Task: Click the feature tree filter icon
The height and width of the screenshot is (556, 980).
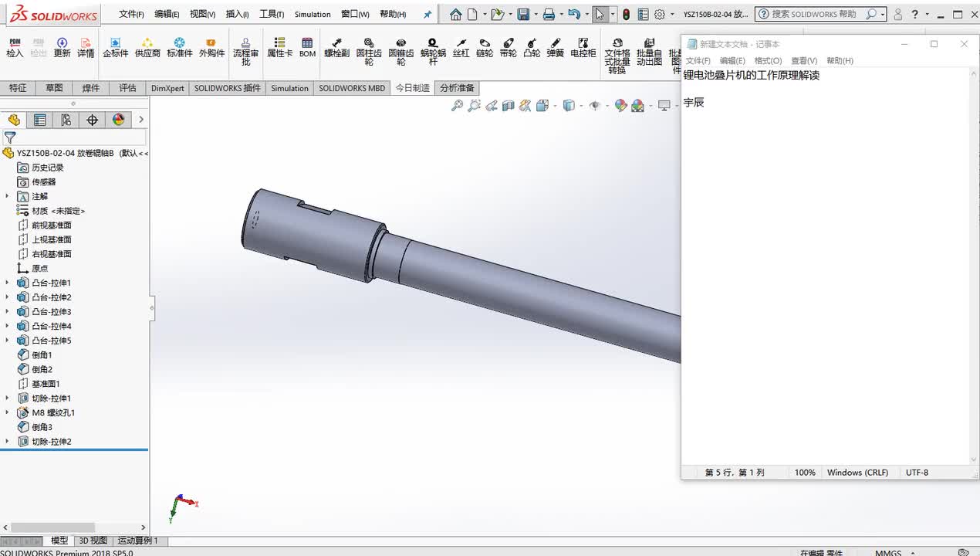Action: point(10,137)
